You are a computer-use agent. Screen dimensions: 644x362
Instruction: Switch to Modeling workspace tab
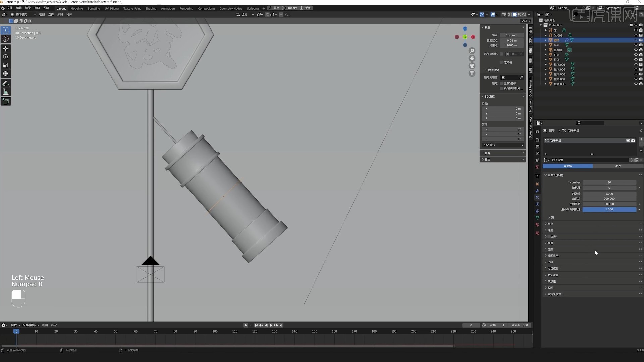coord(77,8)
